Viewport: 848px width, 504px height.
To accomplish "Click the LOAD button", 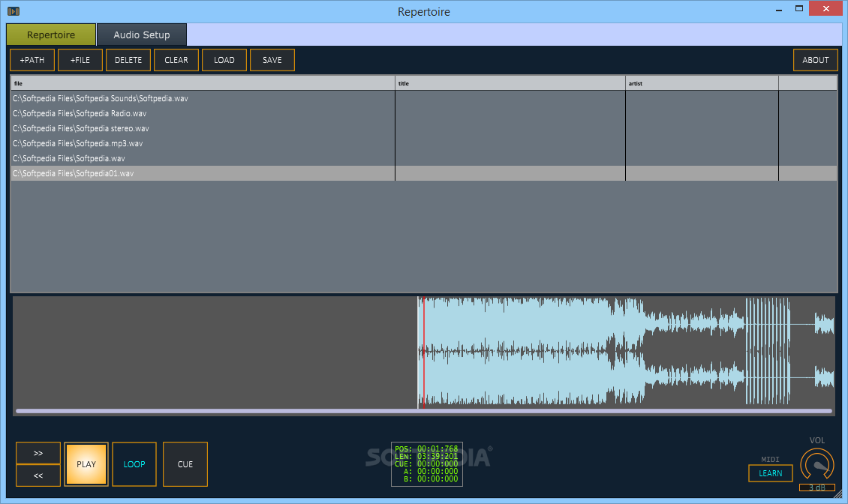I will (224, 60).
